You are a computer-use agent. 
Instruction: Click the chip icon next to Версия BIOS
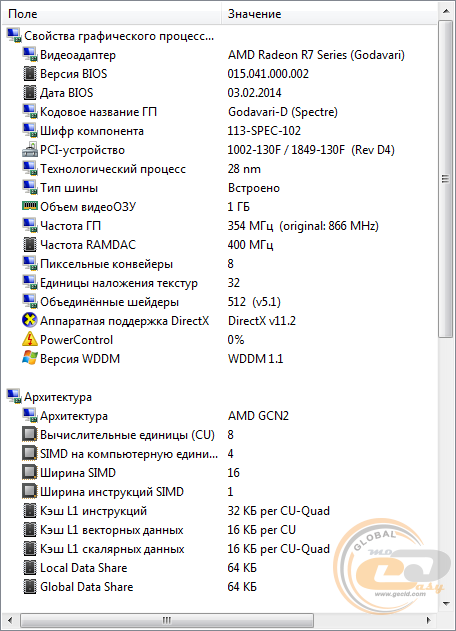pyautogui.click(x=30, y=74)
